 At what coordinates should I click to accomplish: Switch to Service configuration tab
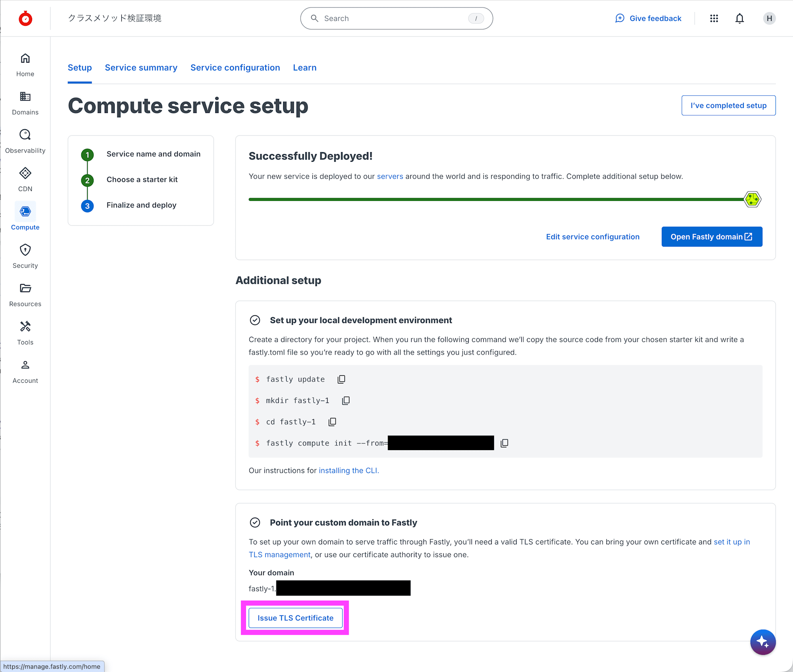pyautogui.click(x=235, y=68)
